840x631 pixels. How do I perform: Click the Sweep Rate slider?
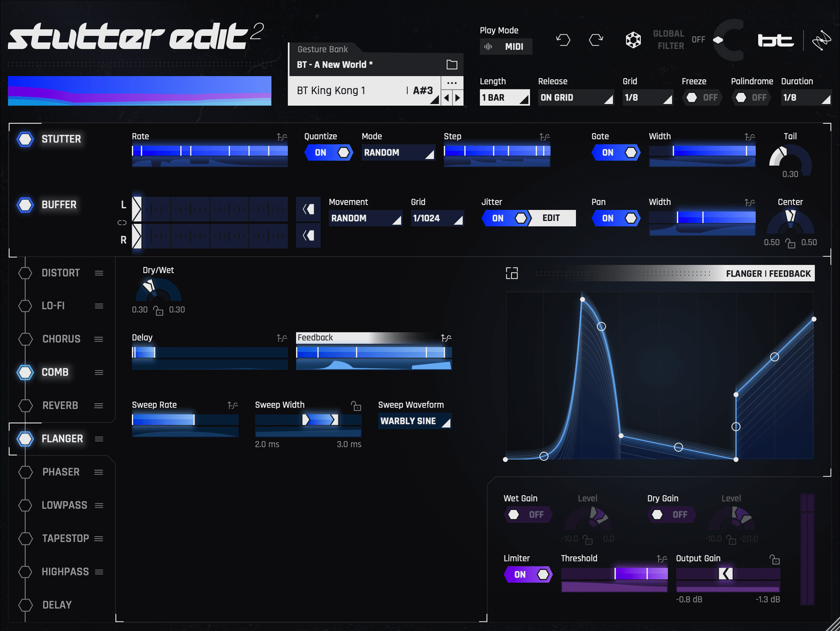tap(185, 420)
